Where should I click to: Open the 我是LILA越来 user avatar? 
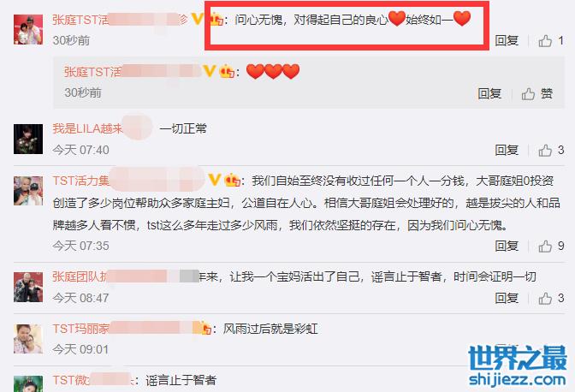click(28, 139)
